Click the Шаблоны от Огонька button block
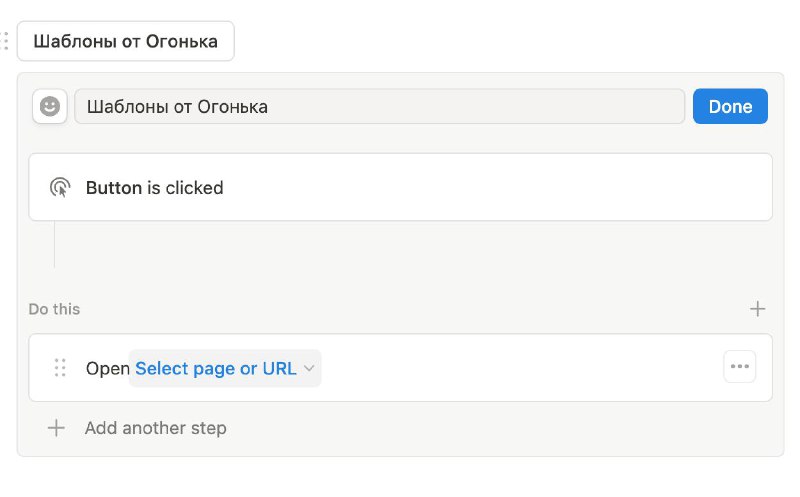This screenshot has width=800, height=497. (126, 41)
